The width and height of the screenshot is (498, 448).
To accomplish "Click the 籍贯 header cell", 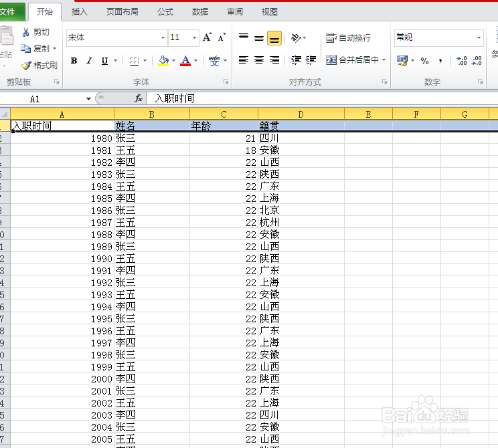I will click(301, 126).
